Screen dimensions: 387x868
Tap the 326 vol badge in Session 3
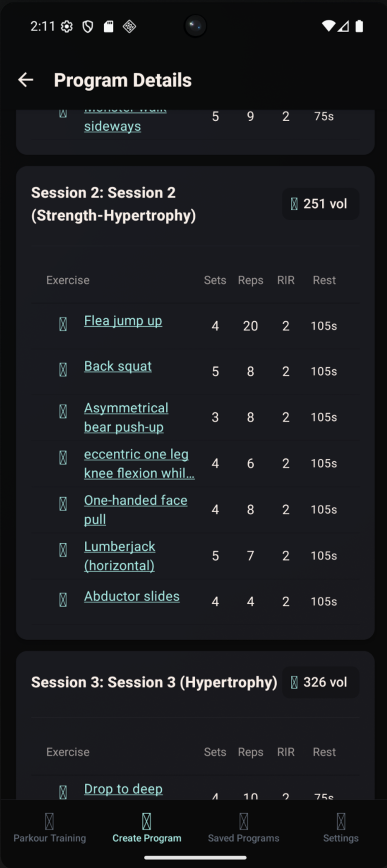320,682
